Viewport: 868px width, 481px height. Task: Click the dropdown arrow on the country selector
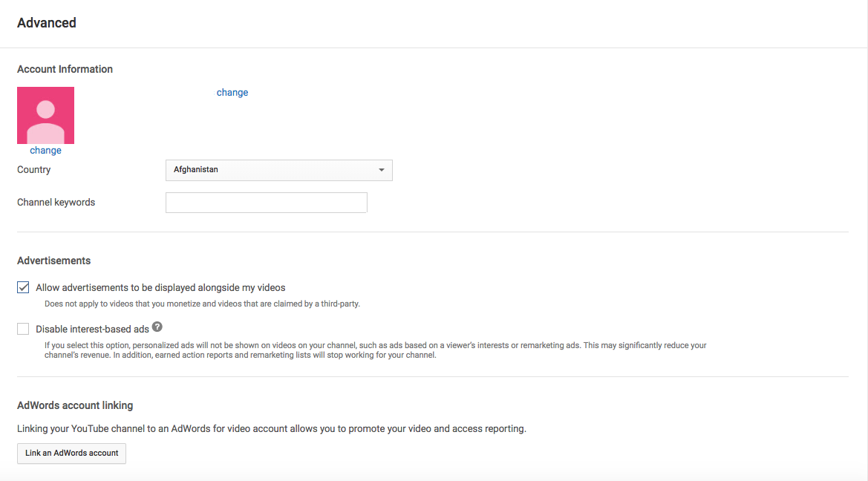pos(381,170)
